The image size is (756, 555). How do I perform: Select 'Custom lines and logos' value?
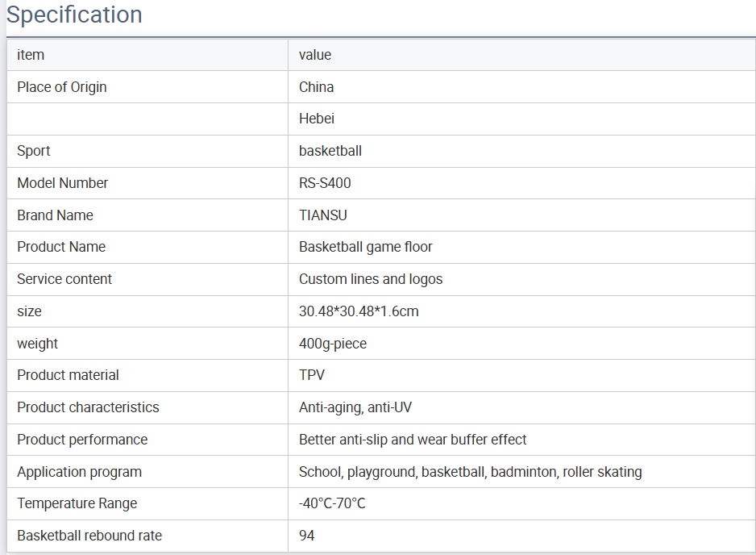(371, 279)
